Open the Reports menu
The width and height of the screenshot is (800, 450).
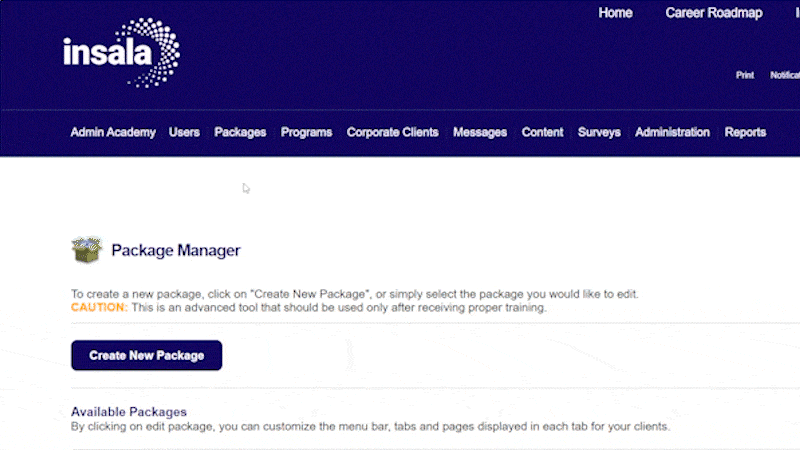coord(745,132)
